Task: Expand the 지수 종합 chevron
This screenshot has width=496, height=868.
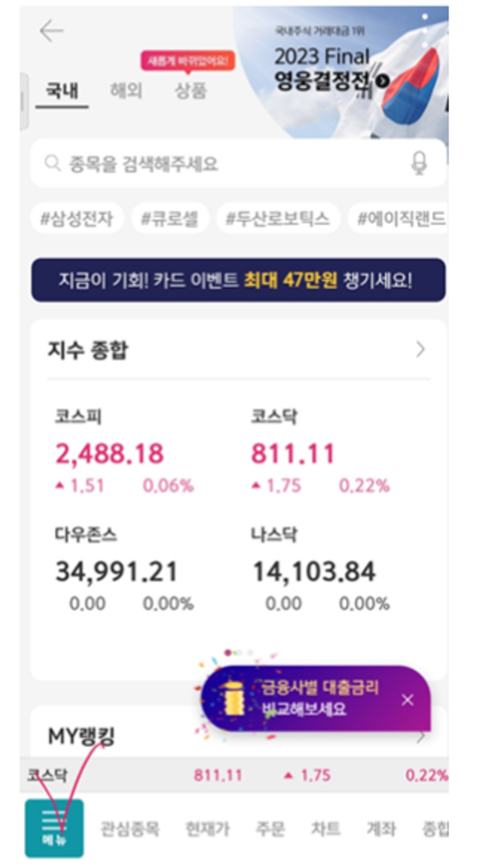Action: [x=420, y=349]
